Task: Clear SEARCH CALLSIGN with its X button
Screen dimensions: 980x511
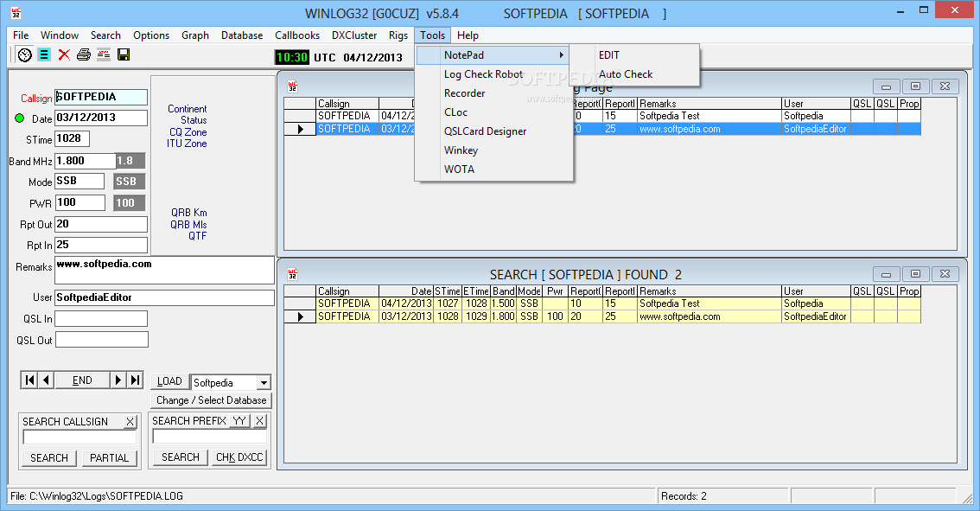Action: [130, 422]
